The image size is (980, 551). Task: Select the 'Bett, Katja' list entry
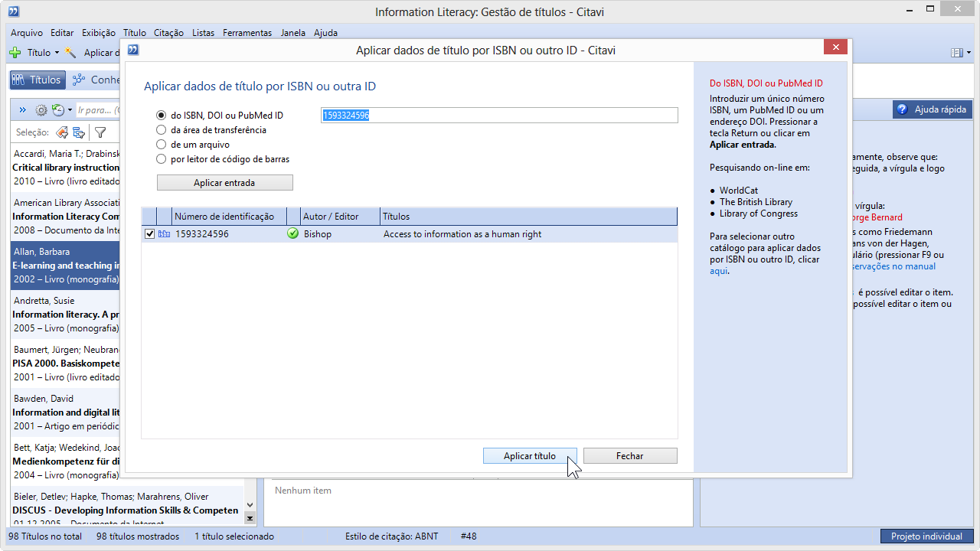tap(67, 461)
